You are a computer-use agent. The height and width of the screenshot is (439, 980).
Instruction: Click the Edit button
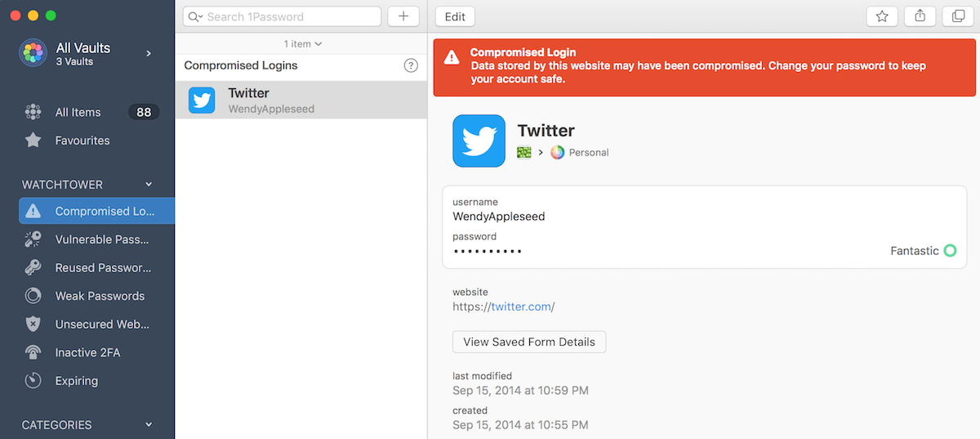click(x=455, y=16)
